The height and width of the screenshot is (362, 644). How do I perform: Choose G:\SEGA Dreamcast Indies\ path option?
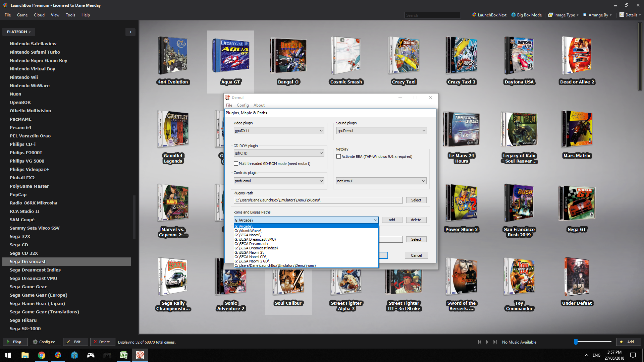pyautogui.click(x=306, y=248)
